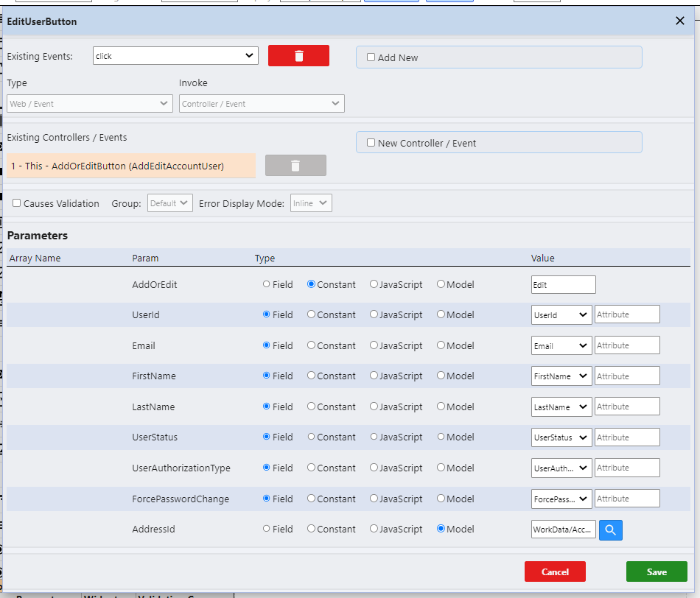Select Constant type for UserId parameter
Viewport: 700px width, 598px height.
[311, 314]
